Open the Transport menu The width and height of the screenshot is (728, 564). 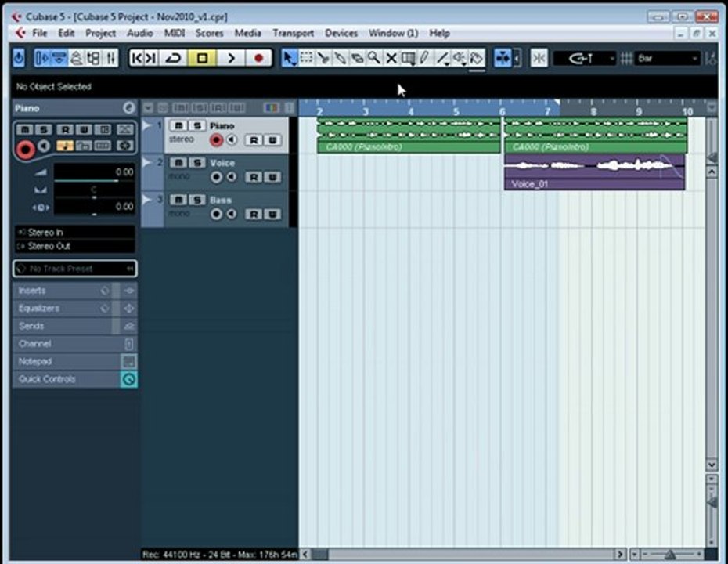(x=293, y=33)
